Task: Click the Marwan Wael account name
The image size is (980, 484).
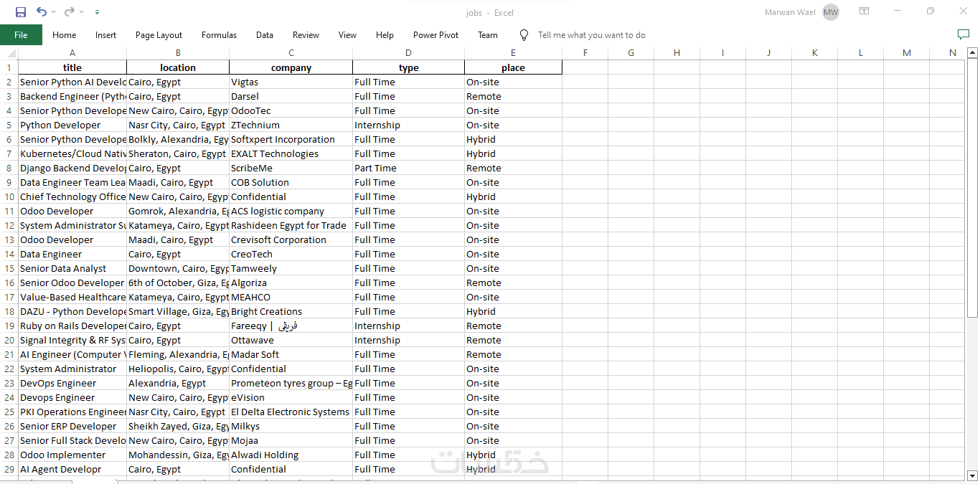Action: pos(790,12)
